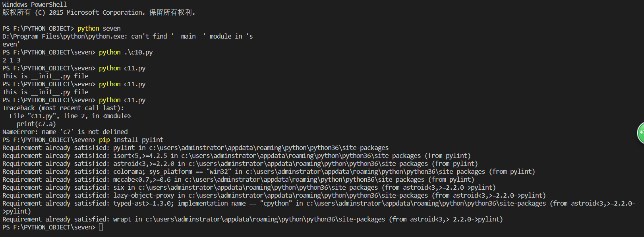This screenshot has height=237, width=644.
Task: Click the NameError message line
Action: click(x=65, y=132)
